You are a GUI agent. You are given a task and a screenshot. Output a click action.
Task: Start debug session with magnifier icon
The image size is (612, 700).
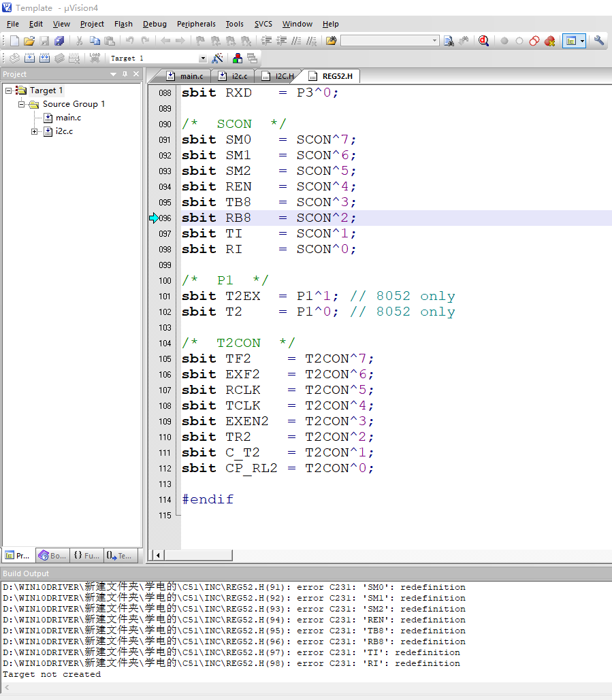[483, 41]
